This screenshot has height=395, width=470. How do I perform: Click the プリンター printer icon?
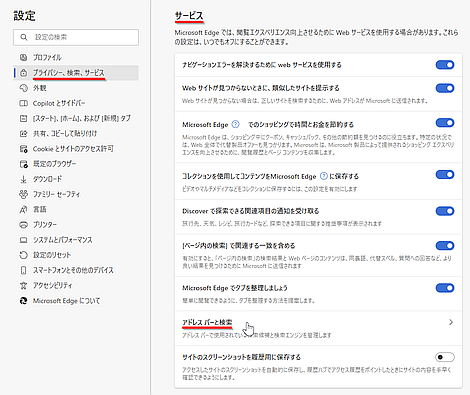23,225
